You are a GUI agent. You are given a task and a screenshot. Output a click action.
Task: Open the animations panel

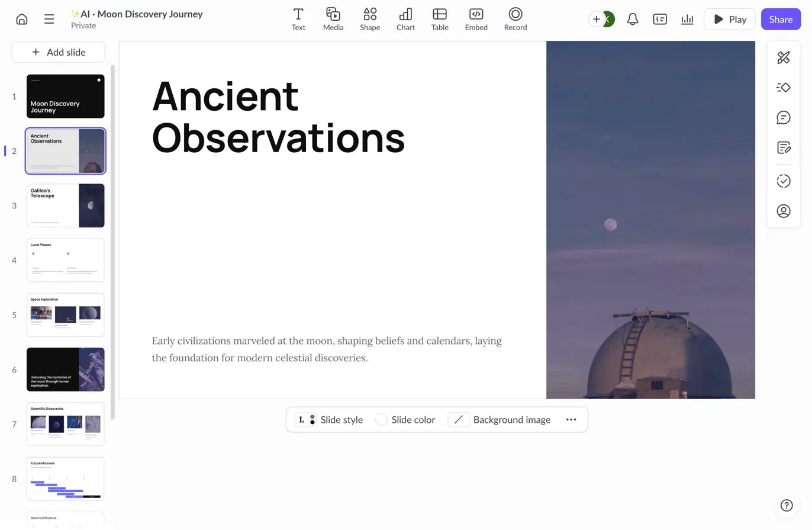point(784,88)
